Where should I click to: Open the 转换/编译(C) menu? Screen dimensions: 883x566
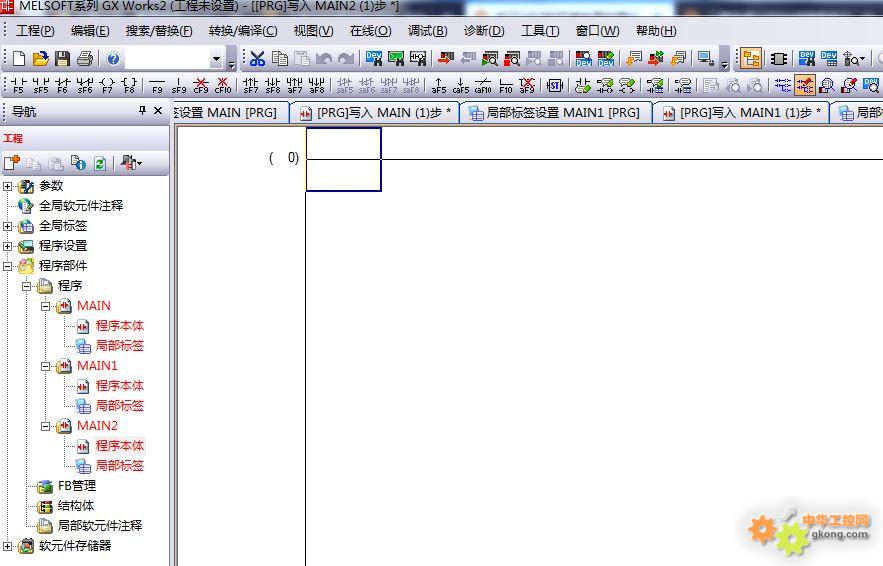click(243, 31)
